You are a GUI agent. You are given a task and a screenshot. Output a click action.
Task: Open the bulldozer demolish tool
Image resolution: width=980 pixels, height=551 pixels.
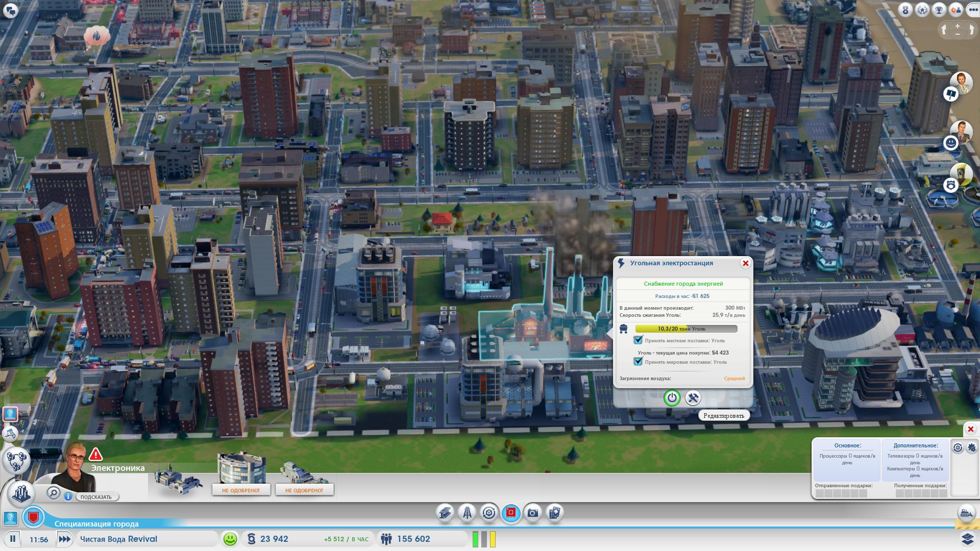click(966, 513)
